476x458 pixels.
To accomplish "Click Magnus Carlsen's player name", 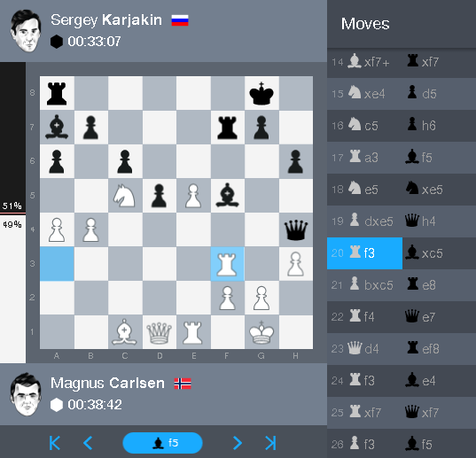I will [x=107, y=383].
